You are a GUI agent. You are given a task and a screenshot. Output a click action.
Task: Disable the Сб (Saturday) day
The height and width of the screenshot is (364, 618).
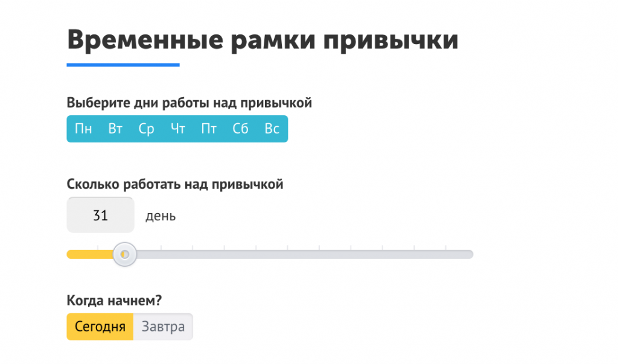(x=241, y=129)
